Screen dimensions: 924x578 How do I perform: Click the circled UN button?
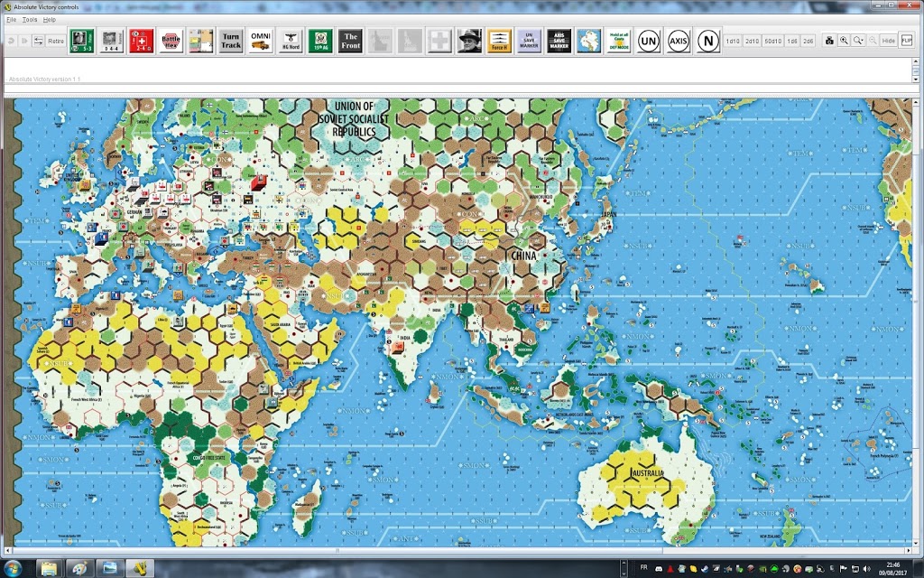[648, 41]
